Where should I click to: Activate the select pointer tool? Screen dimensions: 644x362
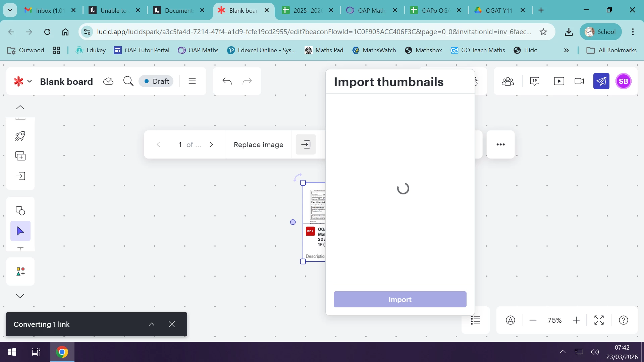click(20, 231)
